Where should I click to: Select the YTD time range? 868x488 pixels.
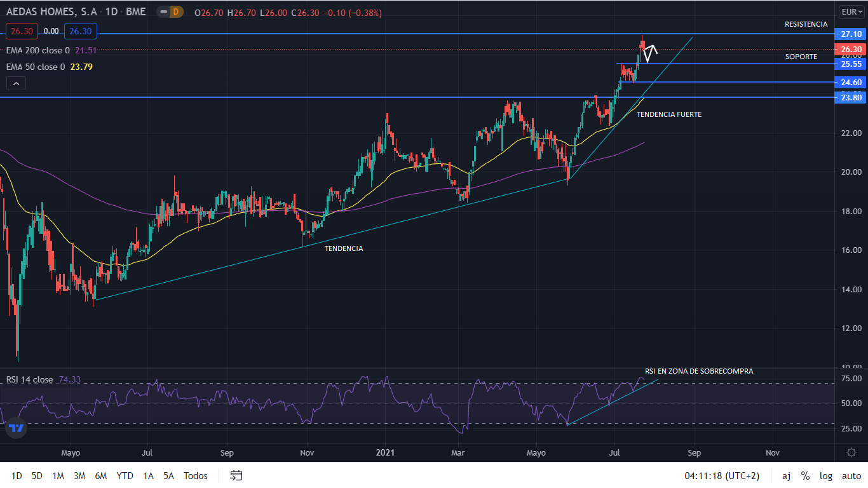click(125, 476)
